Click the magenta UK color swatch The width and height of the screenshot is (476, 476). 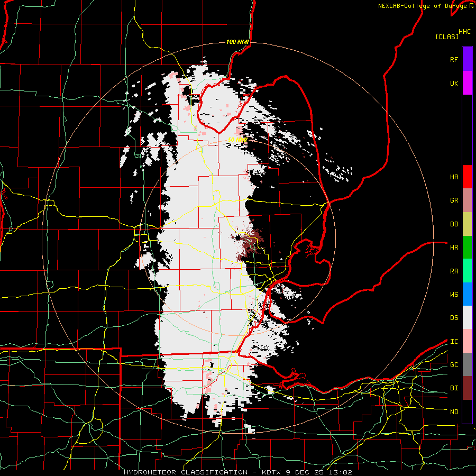click(x=467, y=83)
